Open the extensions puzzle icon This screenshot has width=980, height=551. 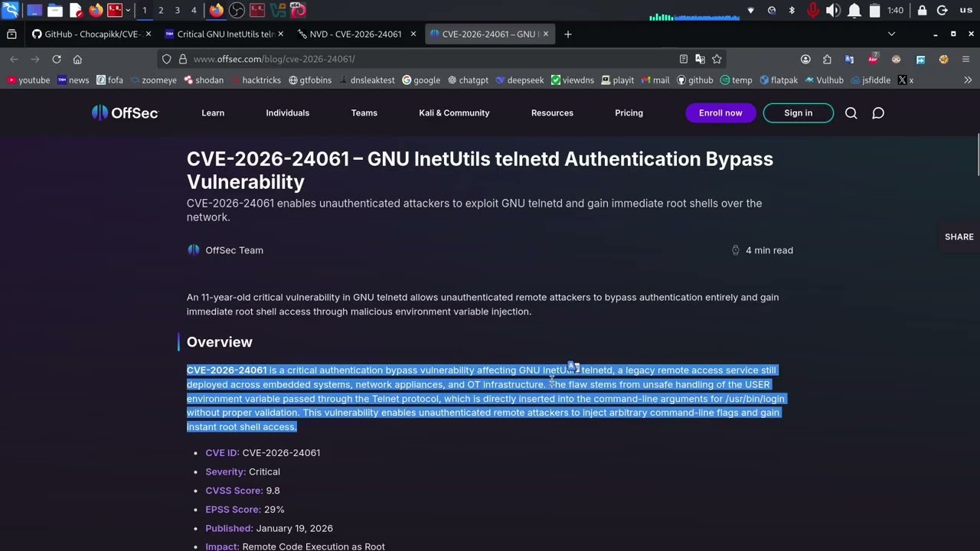point(827,59)
